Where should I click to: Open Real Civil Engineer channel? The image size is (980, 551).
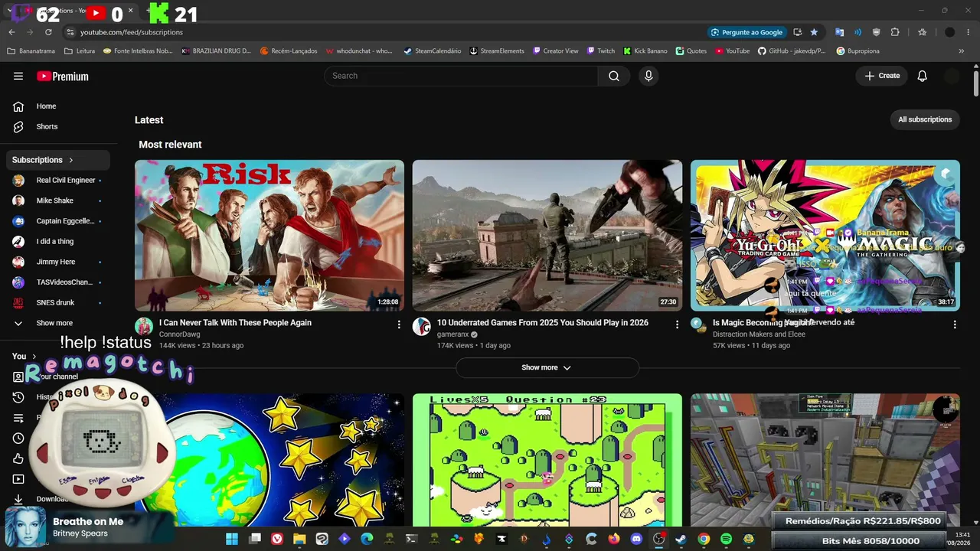coord(59,181)
